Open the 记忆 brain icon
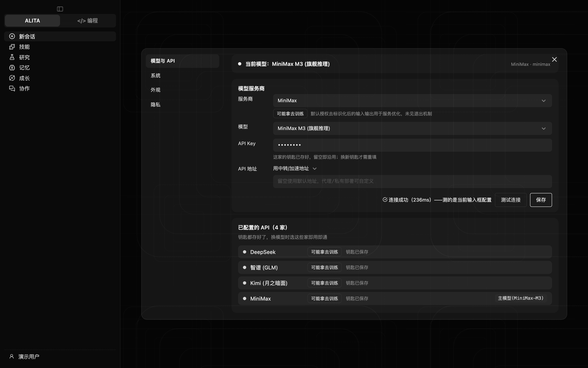Viewport: 588px width, 368px height. [x=12, y=68]
